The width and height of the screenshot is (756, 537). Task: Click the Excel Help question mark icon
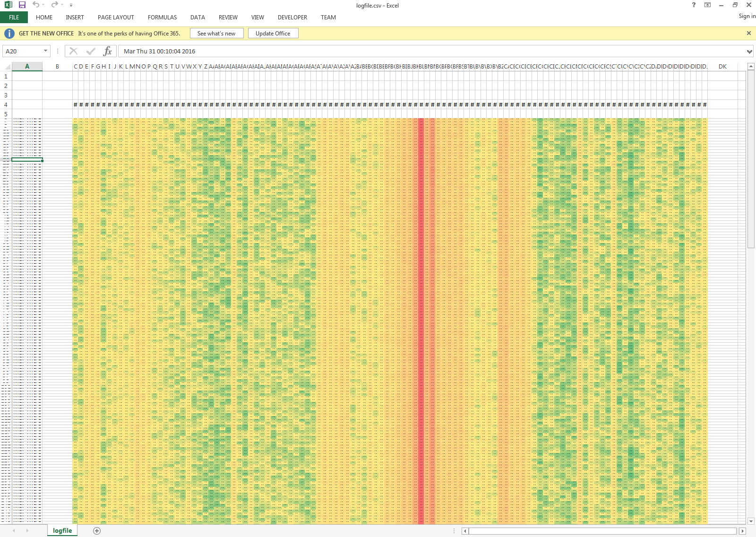[693, 5]
